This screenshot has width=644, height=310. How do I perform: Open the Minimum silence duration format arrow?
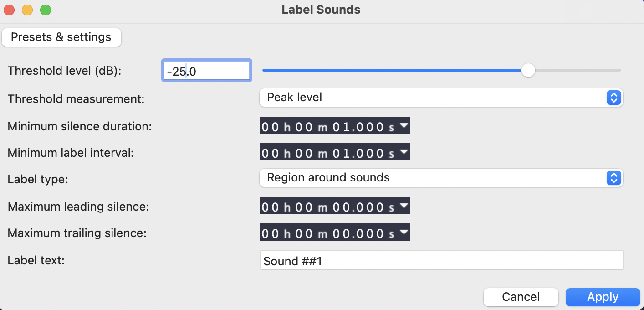(x=404, y=126)
